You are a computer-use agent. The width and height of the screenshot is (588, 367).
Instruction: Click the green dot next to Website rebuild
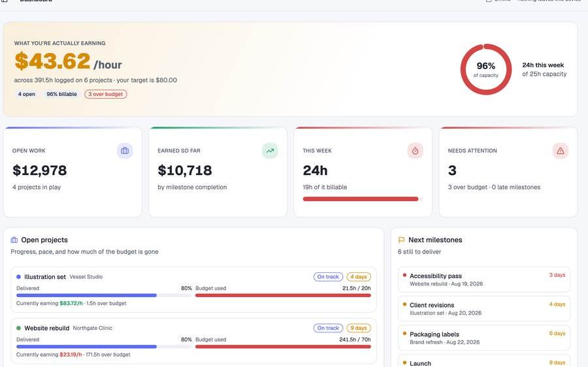18,328
